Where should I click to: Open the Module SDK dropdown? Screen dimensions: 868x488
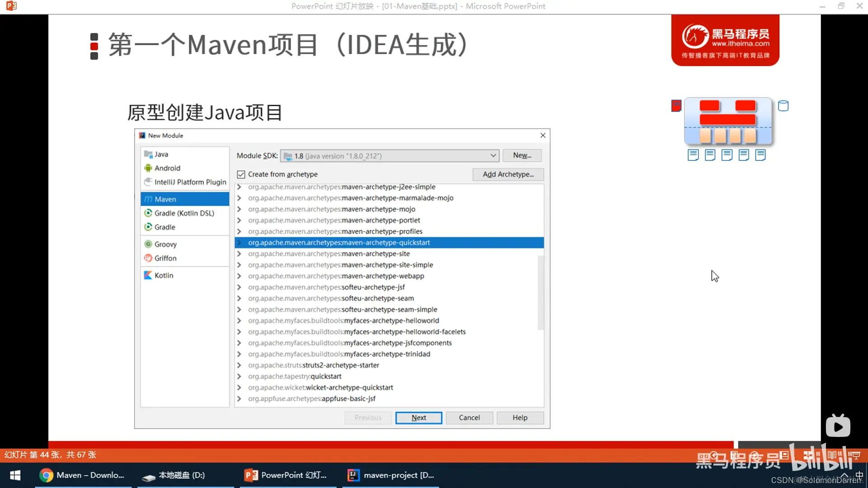pyautogui.click(x=493, y=156)
